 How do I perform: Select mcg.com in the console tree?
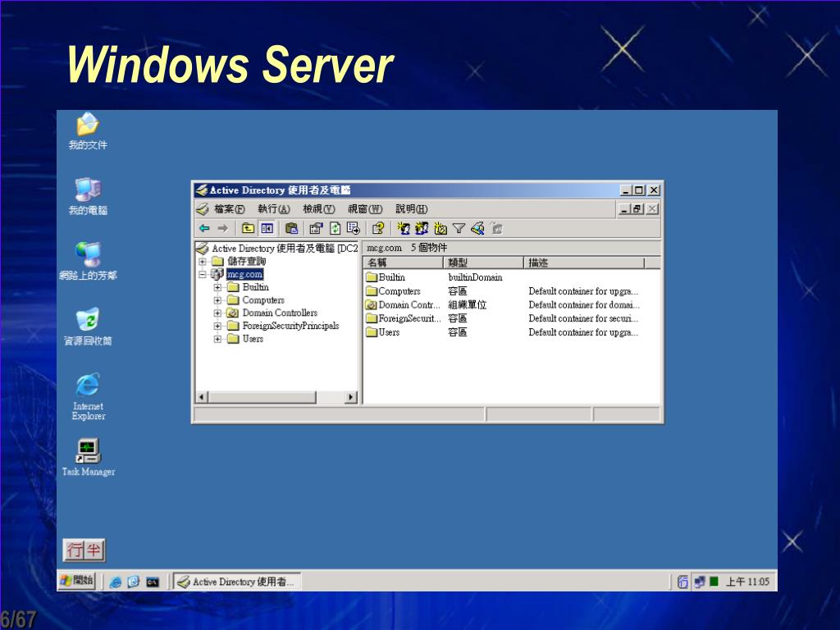coord(244,274)
